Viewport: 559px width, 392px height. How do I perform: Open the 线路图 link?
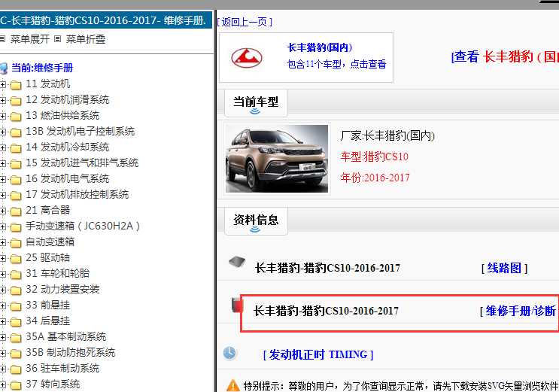[x=504, y=268]
